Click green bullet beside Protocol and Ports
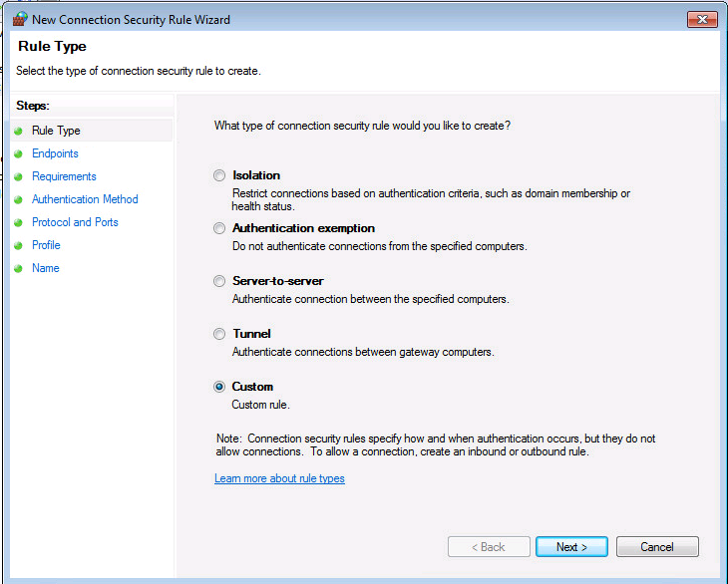728x584 pixels. pos(19,222)
